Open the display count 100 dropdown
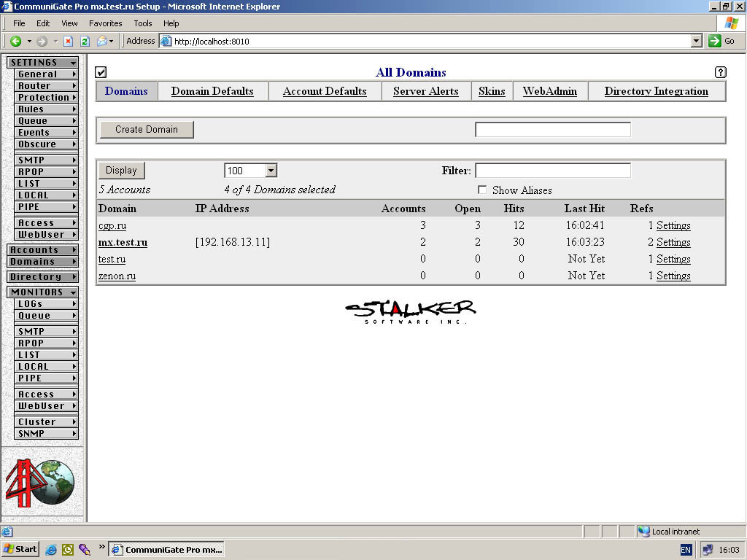 tap(271, 171)
